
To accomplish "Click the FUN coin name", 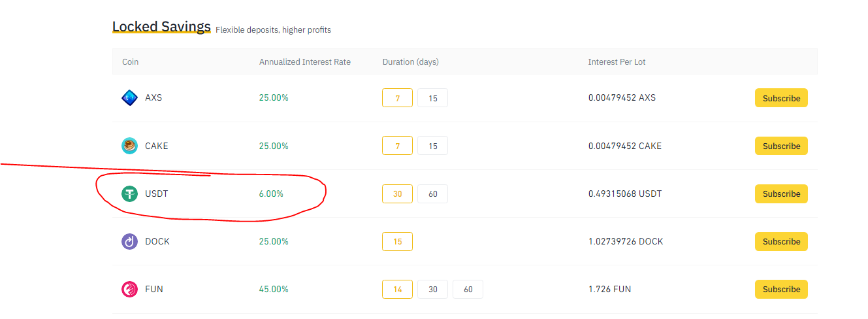I will (x=154, y=289).
